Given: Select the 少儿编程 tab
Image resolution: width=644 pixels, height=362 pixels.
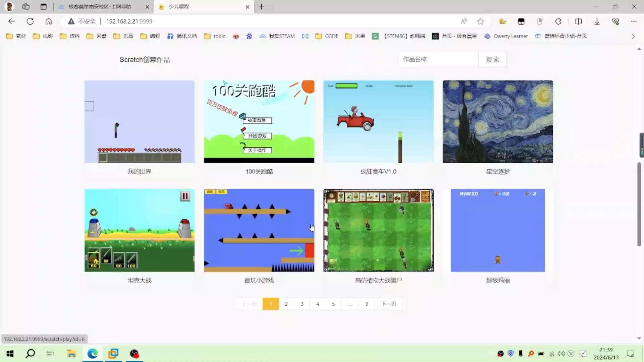Looking at the screenshot, I should [x=204, y=7].
